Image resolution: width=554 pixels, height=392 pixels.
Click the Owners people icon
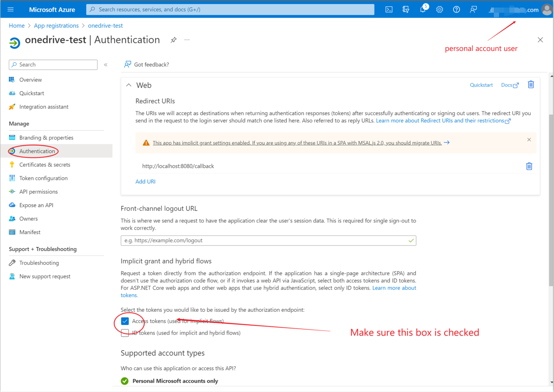pyautogui.click(x=12, y=219)
